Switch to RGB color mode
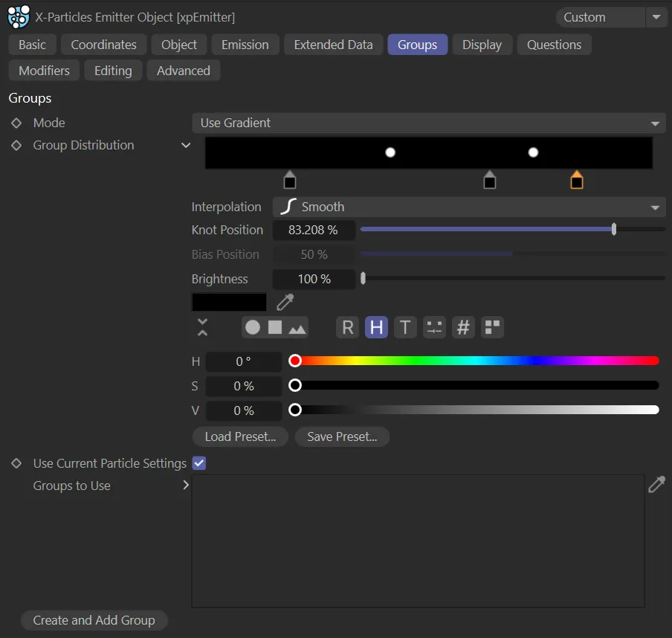This screenshot has height=638, width=672. (348, 327)
